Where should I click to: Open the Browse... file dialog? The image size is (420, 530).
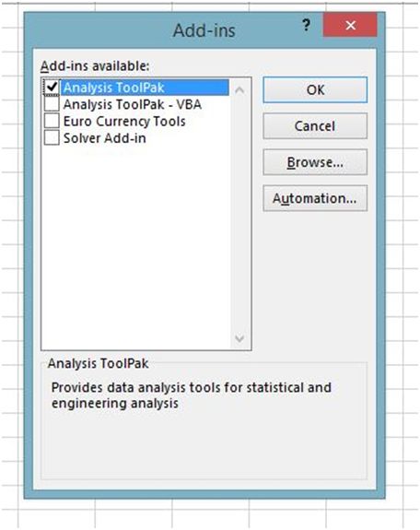coord(315,162)
